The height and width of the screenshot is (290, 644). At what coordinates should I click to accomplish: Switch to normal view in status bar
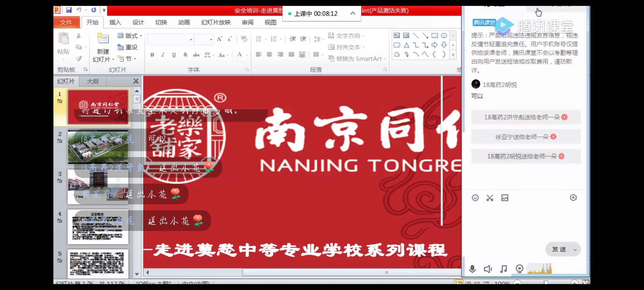(x=459, y=283)
